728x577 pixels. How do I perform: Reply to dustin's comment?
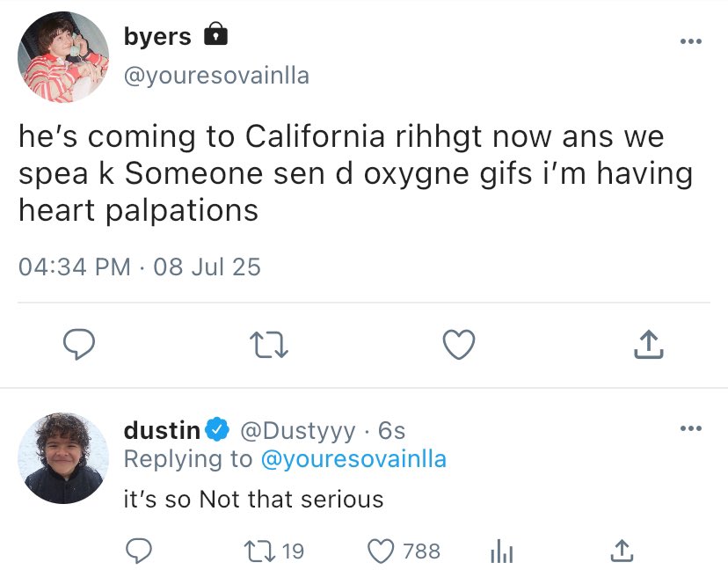click(140, 551)
